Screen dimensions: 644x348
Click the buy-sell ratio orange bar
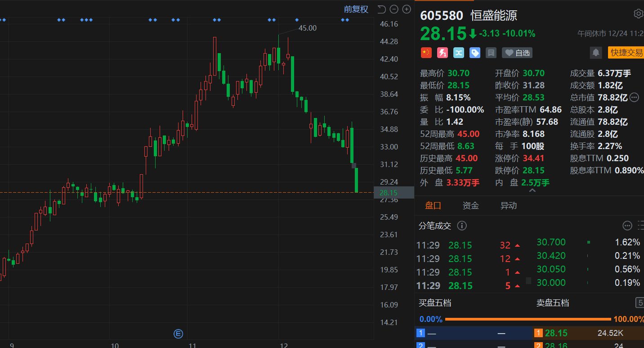click(529, 319)
